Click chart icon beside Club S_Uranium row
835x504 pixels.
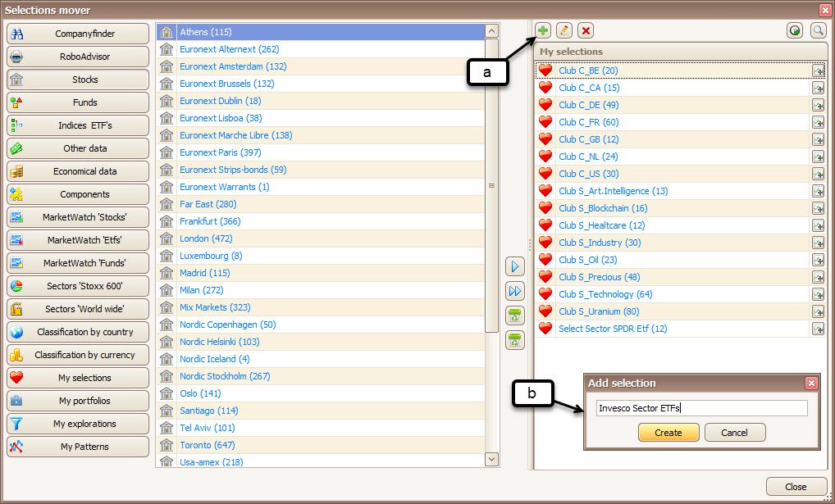tap(818, 311)
